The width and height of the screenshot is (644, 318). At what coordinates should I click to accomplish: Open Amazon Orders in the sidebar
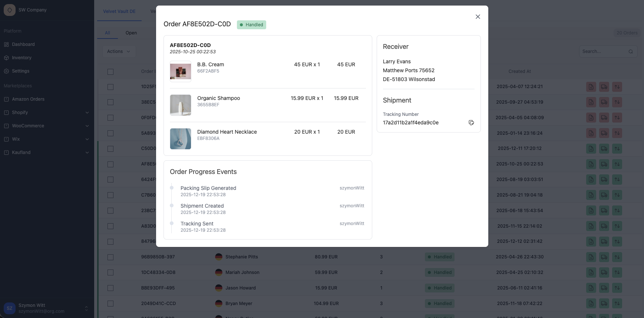pyautogui.click(x=28, y=99)
